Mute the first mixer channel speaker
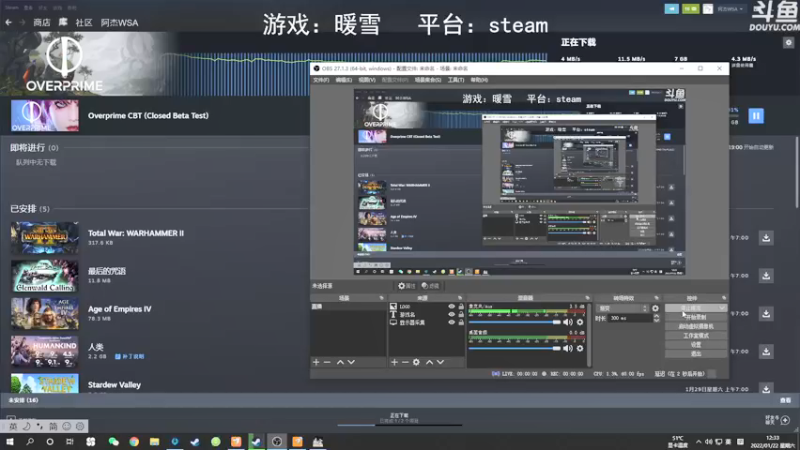This screenshot has width=800, height=450. click(x=567, y=322)
